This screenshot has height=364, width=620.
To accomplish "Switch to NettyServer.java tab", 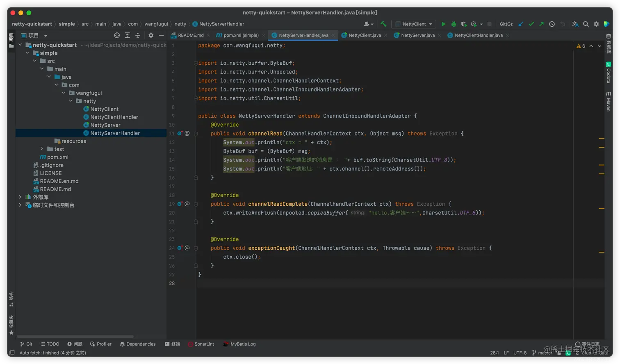I will click(417, 35).
